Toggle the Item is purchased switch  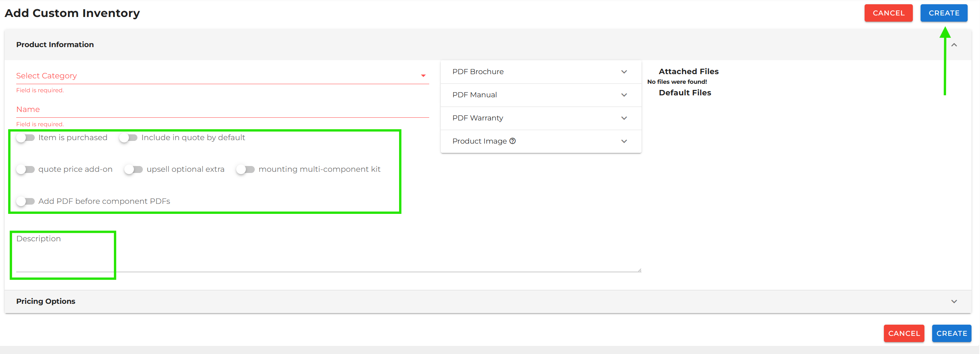point(25,138)
